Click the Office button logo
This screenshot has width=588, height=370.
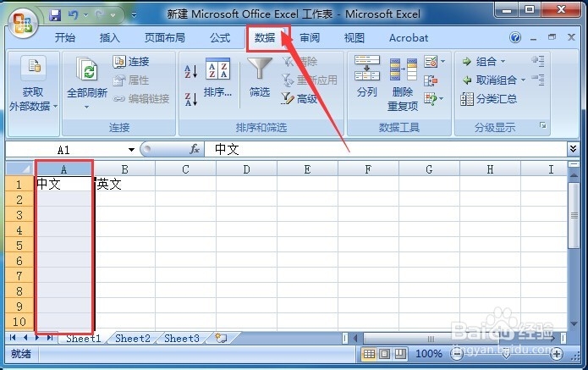[23, 23]
